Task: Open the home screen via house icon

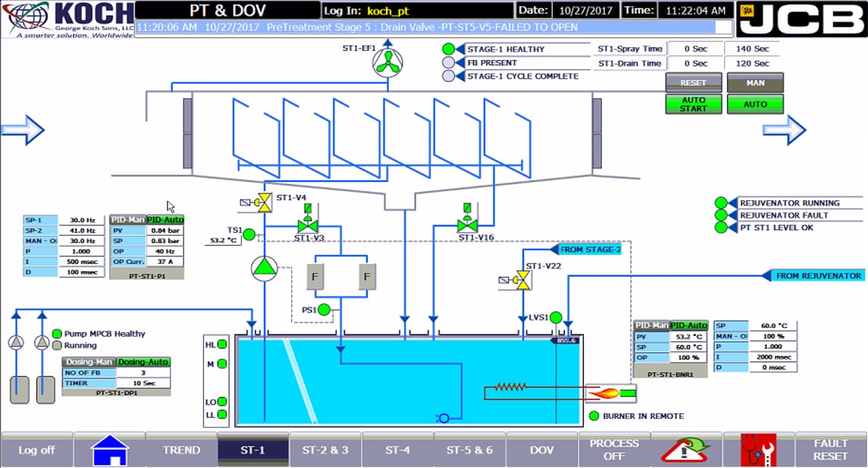Action: [x=110, y=451]
